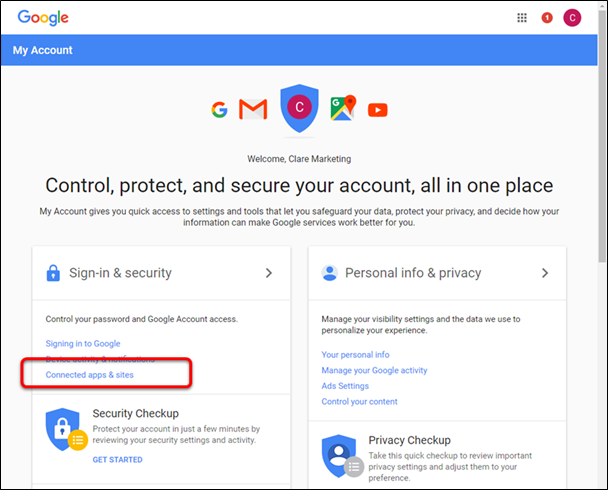The width and height of the screenshot is (608, 490).
Task: Click GET STARTED under Security Checkup
Action: tap(117, 460)
